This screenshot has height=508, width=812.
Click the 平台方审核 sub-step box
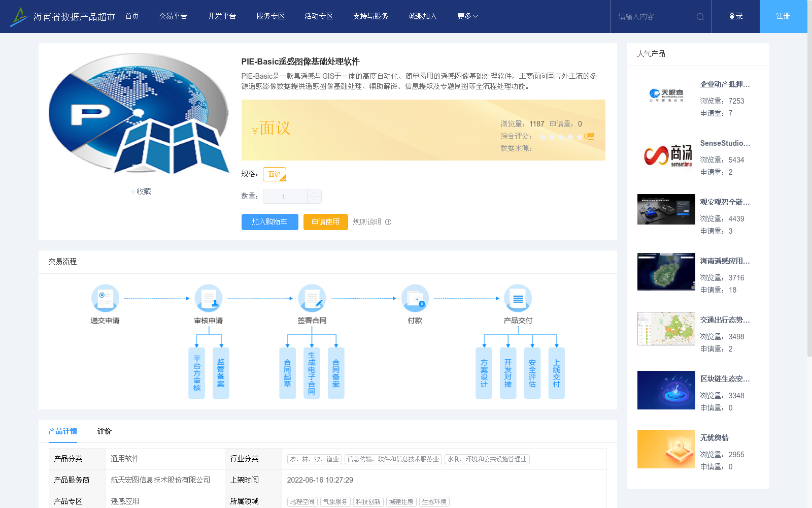[x=197, y=373]
